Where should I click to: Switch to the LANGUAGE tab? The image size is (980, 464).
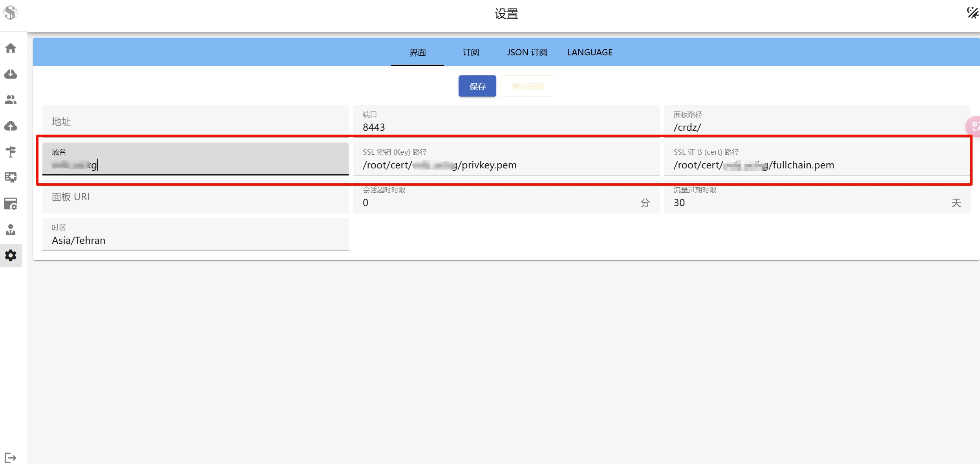point(589,52)
